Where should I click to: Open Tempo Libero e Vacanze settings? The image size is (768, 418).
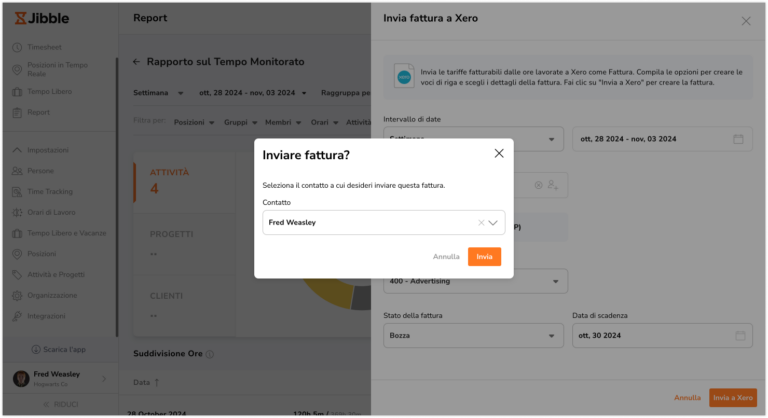pos(67,233)
